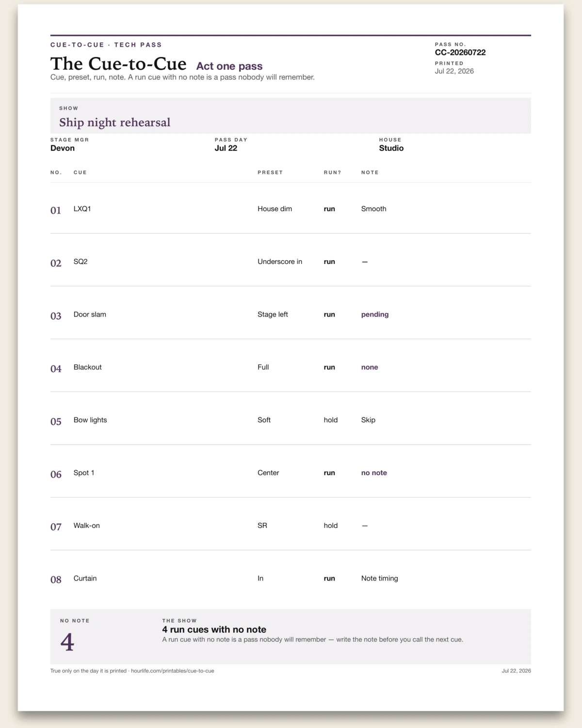The width and height of the screenshot is (582, 728).
Task: Click pass day value 'Jul 22'
Action: (x=226, y=148)
